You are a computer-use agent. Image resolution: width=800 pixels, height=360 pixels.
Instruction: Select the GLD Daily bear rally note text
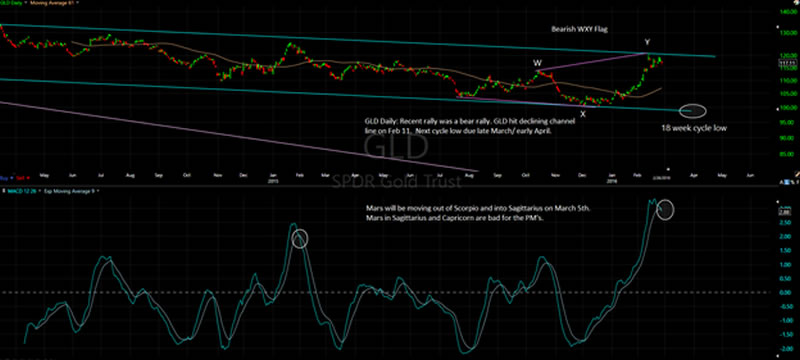(x=469, y=126)
